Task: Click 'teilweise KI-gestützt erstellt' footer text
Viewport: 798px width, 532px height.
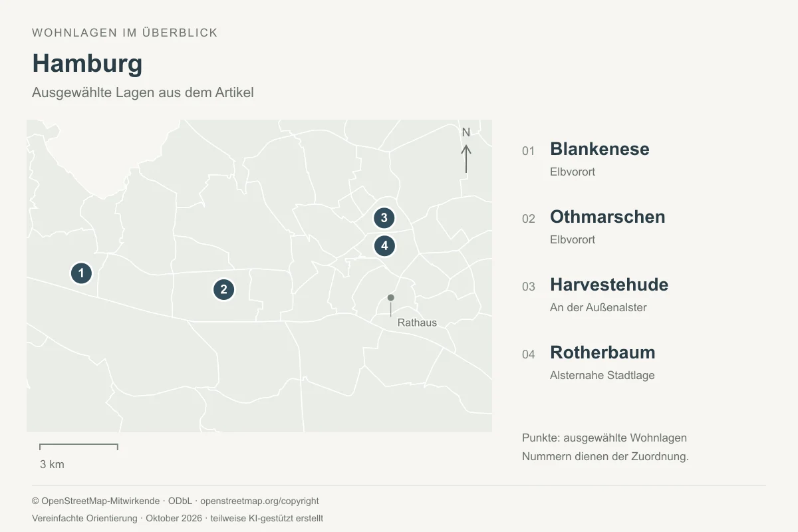Action: tap(267, 518)
